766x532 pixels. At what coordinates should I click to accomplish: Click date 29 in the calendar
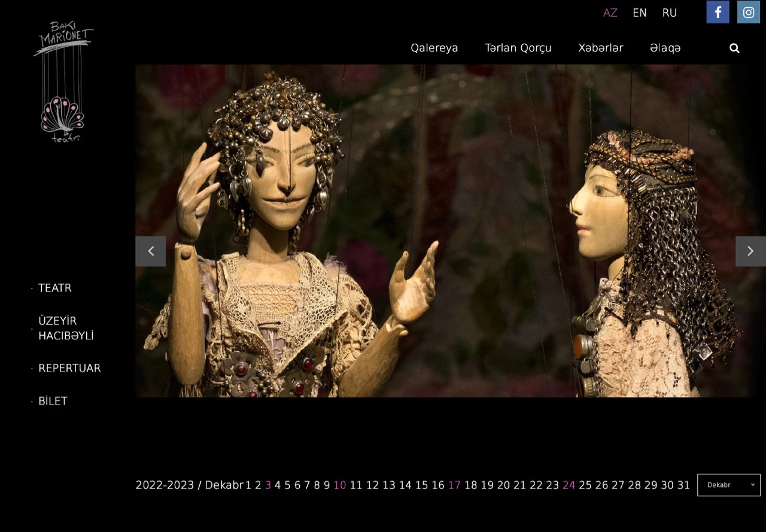[651, 485]
